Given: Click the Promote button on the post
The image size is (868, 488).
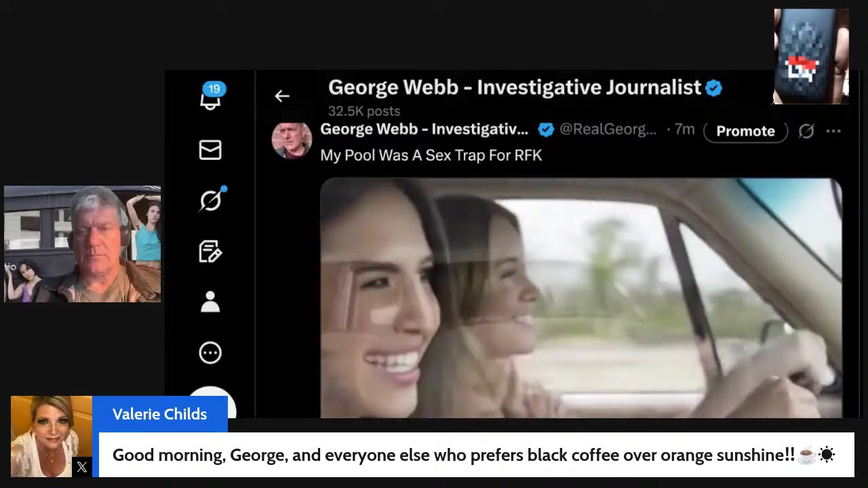Looking at the screenshot, I should pos(745,131).
